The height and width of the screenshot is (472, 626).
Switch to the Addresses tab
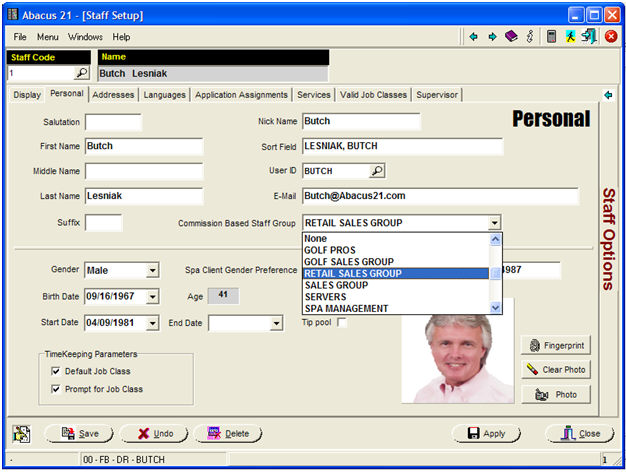(x=113, y=95)
